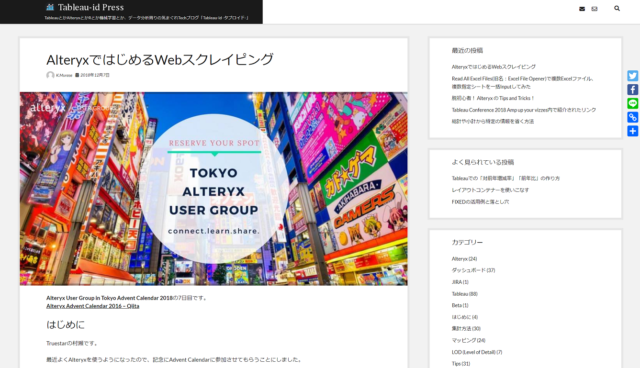Open the AlteryxではじめるWebスクレイピング article title
640x368 pixels.
pyautogui.click(x=160, y=60)
